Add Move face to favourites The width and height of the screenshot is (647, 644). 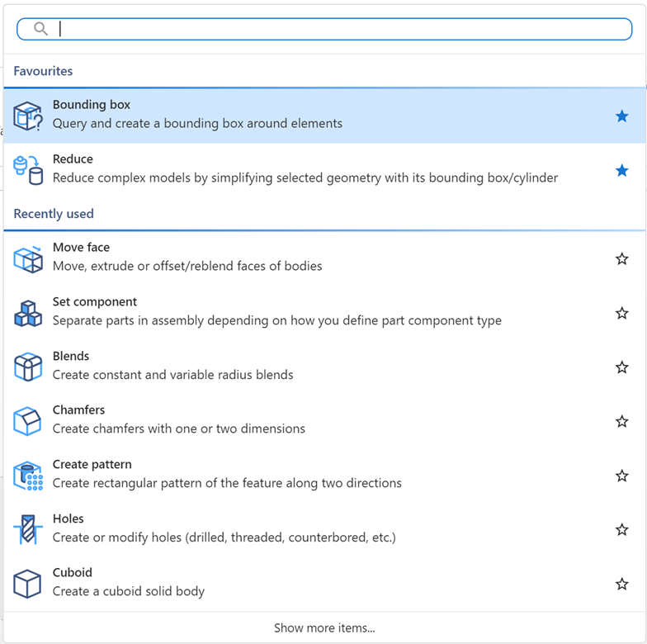point(622,259)
